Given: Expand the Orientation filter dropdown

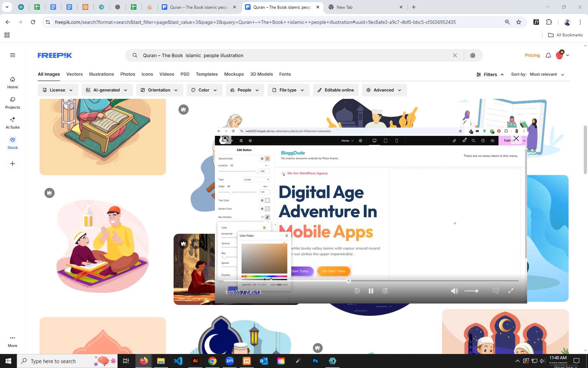Looking at the screenshot, I should click(159, 90).
